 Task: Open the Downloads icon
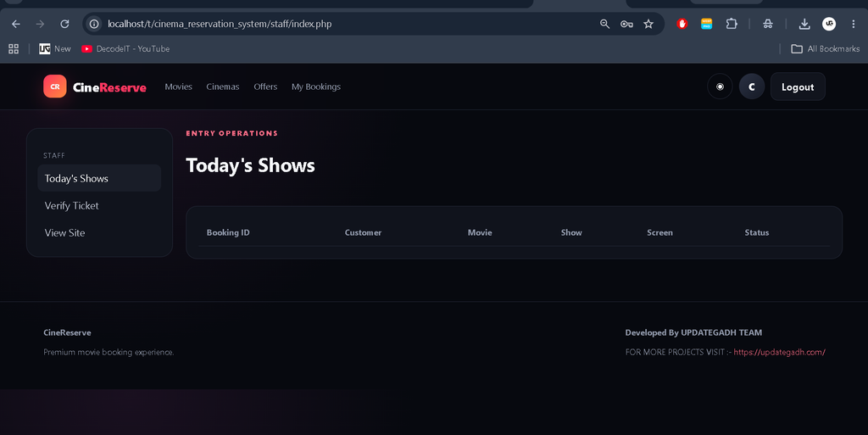pos(804,24)
